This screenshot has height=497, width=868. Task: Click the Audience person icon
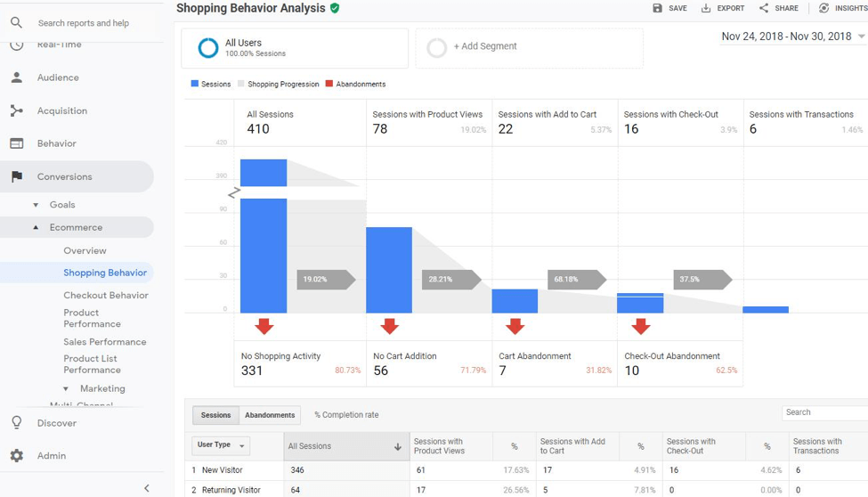click(x=17, y=77)
